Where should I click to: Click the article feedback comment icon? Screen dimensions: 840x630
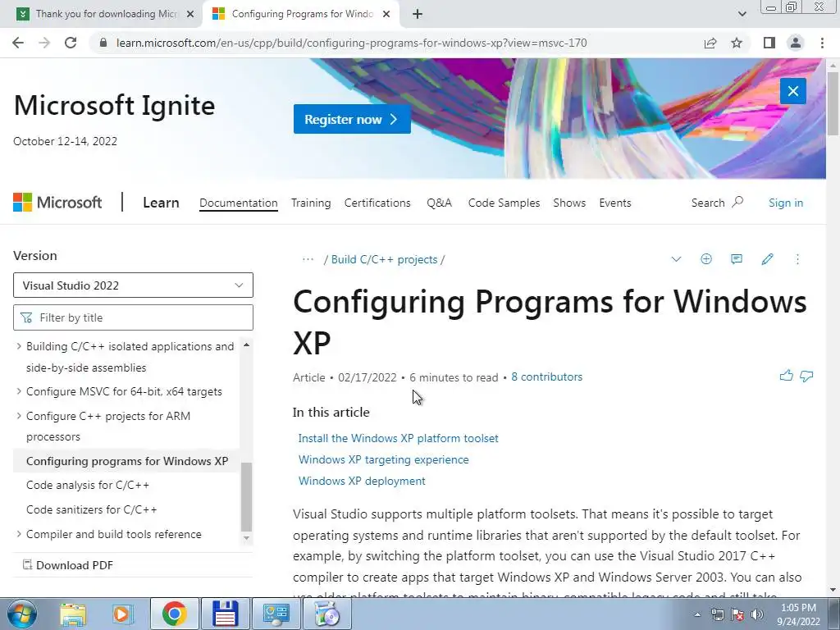click(x=737, y=259)
